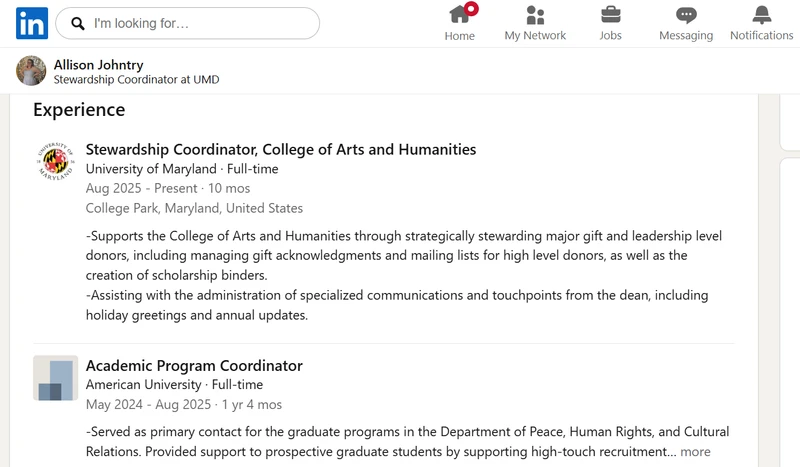Image resolution: width=800 pixels, height=467 pixels.
Task: Click in the "I'm looking for…" search field
Action: click(x=187, y=23)
